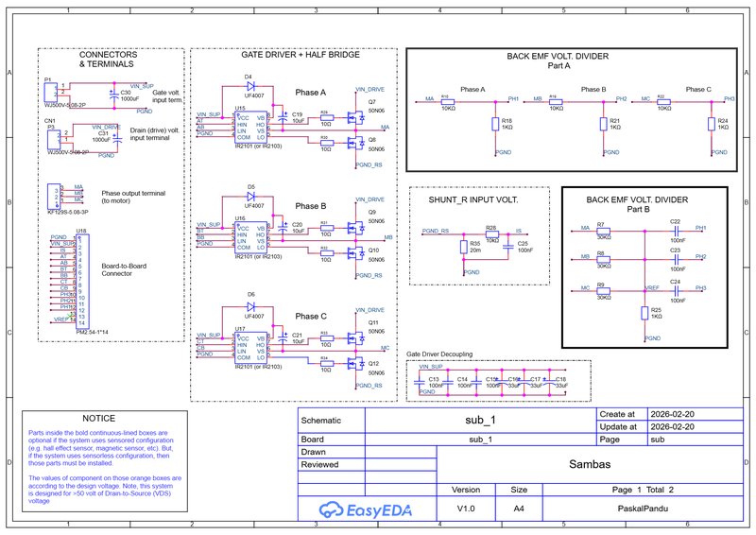
Task: Select the P3 drain voltage input connector
Action: coord(54,139)
